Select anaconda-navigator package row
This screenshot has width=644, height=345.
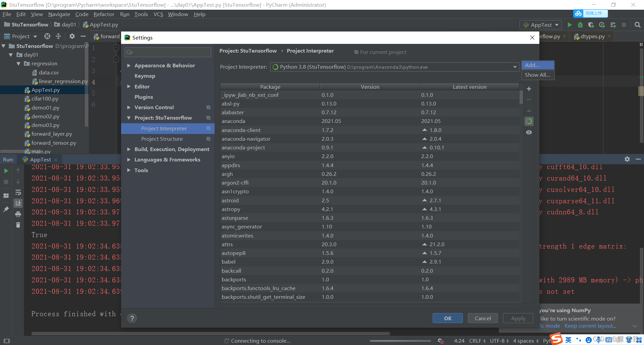tap(370, 139)
